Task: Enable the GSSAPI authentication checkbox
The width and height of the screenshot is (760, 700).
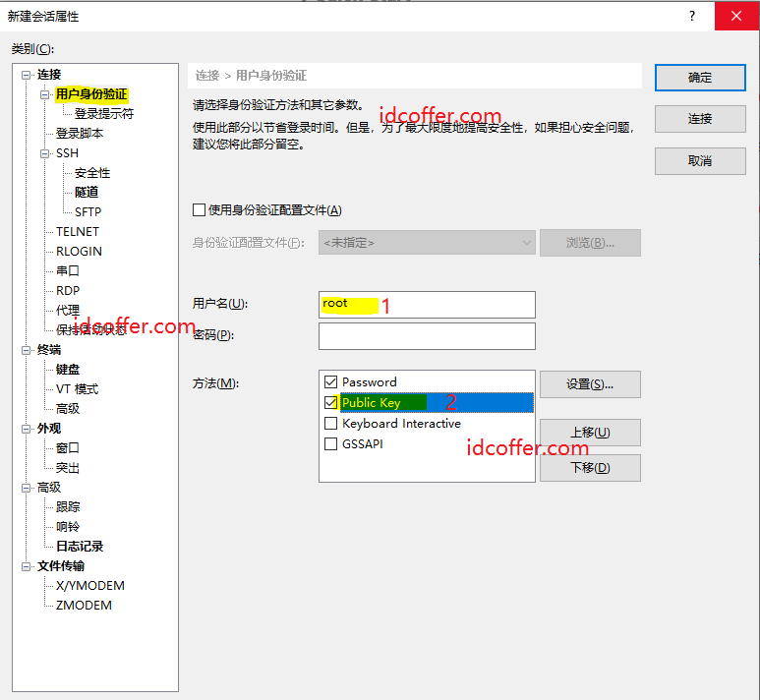Action: 330,444
